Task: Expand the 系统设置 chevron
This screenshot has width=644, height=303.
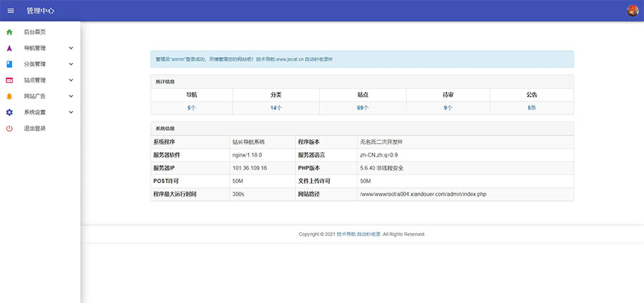Action: pos(71,112)
